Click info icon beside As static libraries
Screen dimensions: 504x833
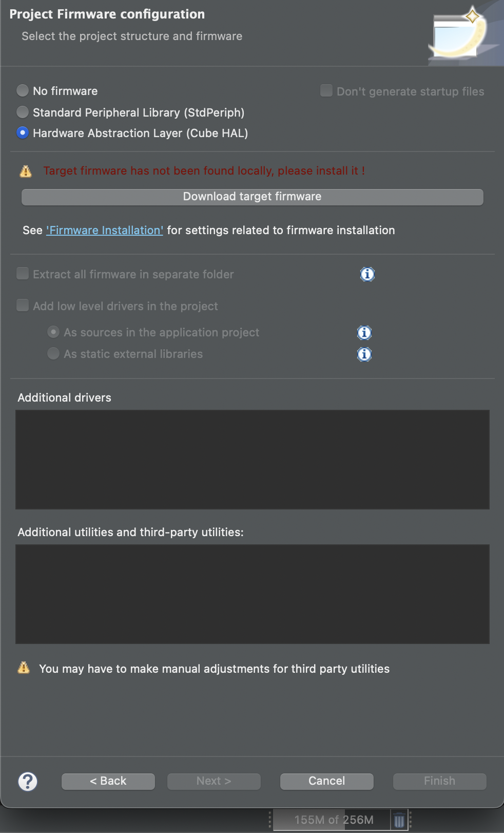364,354
